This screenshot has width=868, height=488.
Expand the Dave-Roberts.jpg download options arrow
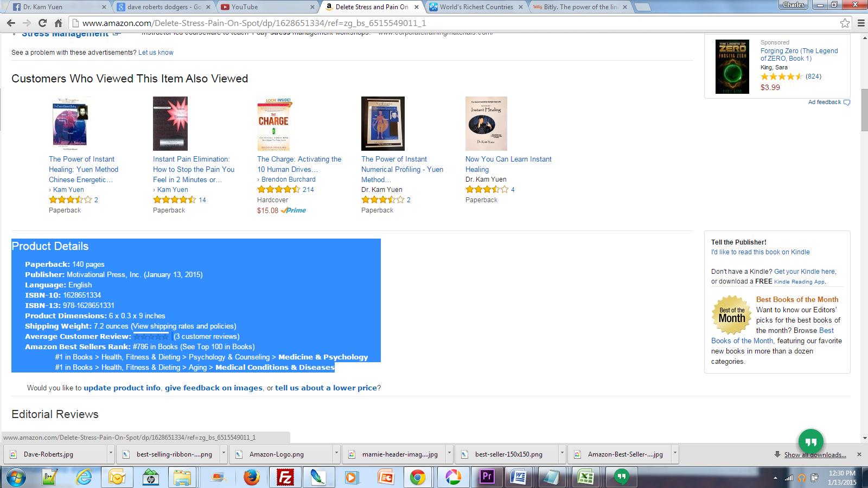[x=111, y=454]
